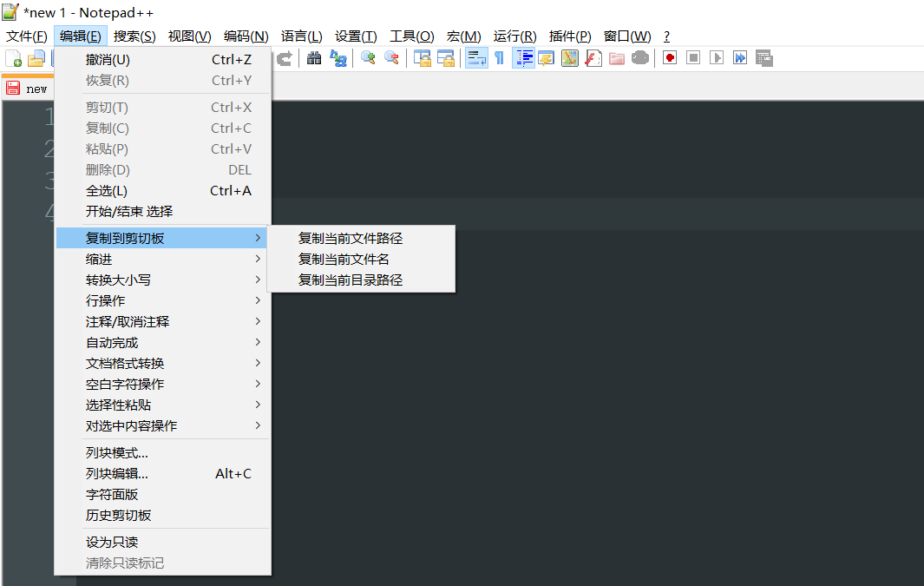
Task: Open 字符面版 from the menu
Action: click(162, 495)
